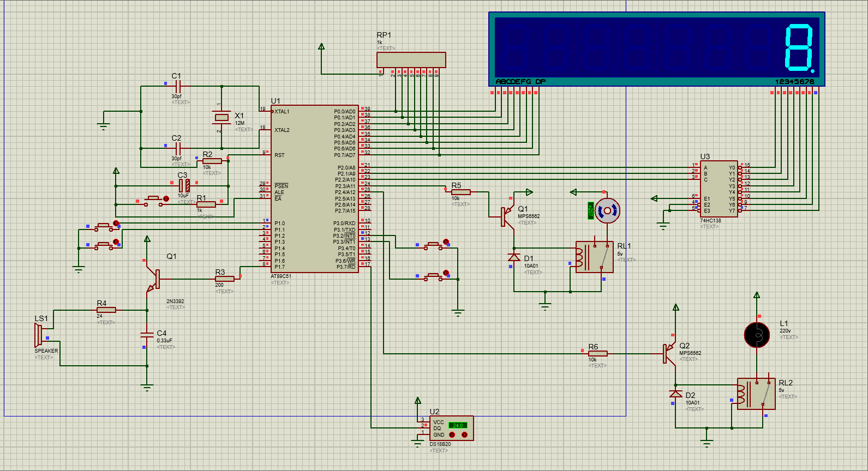Click the "0.33uF" value of C4
868x471 pixels.
pyautogui.click(x=164, y=341)
